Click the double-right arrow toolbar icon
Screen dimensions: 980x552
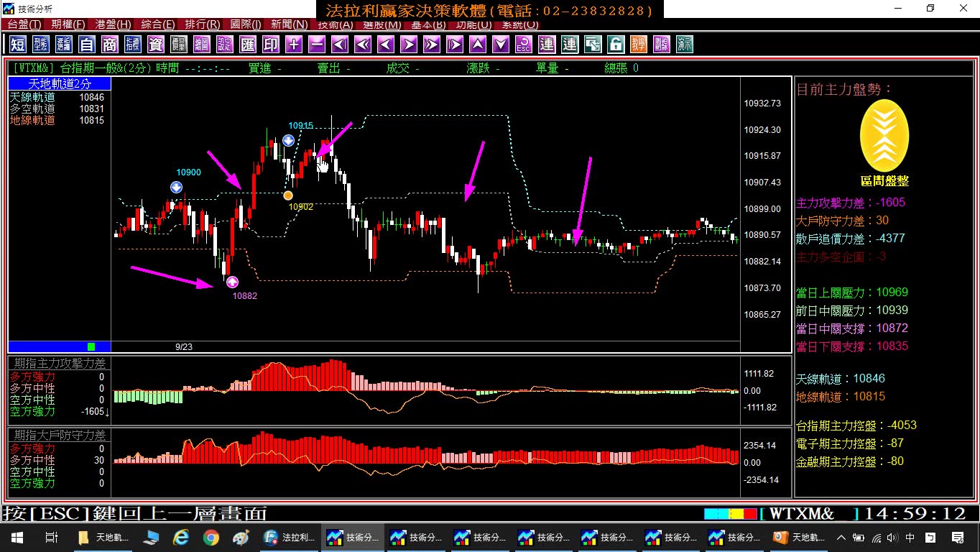coord(432,44)
